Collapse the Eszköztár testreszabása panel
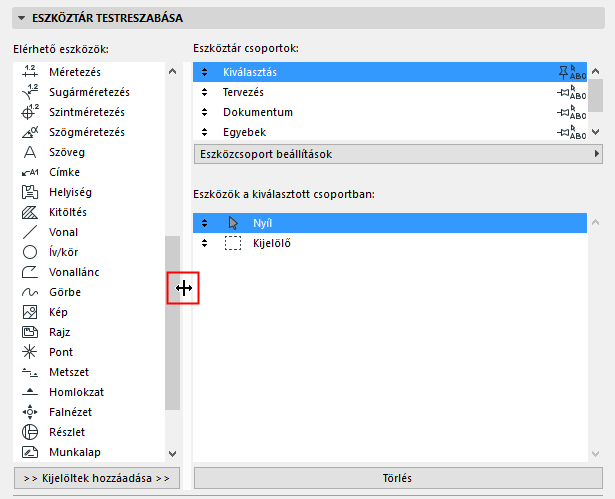 tap(21, 18)
